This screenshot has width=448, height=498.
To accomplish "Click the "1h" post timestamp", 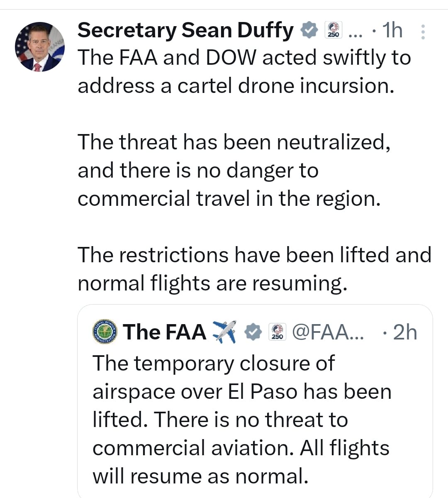I will [x=392, y=30].
